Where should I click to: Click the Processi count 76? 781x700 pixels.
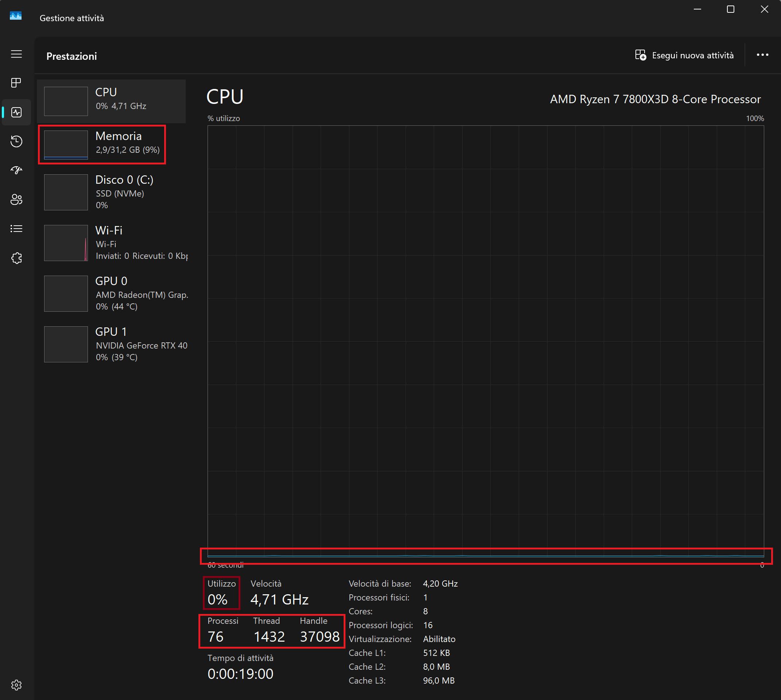pyautogui.click(x=216, y=637)
